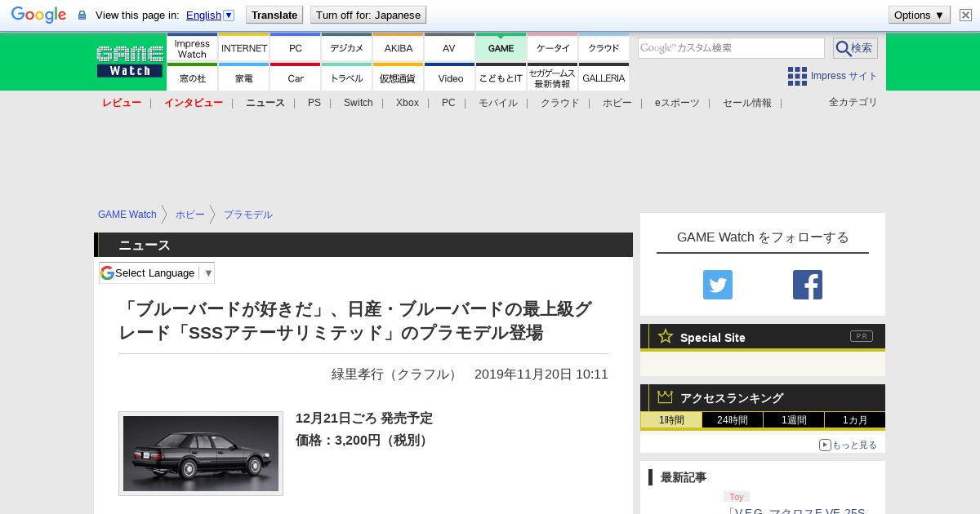Open the AV Watch tab

[x=449, y=48]
